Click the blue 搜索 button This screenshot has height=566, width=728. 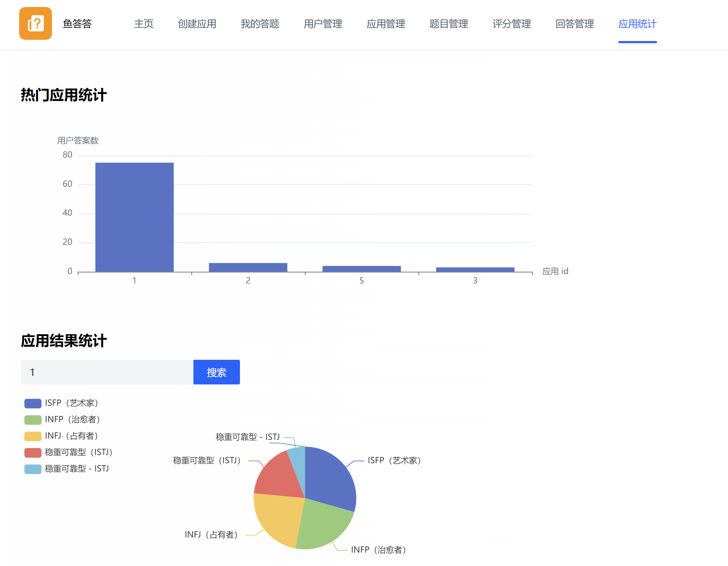[x=216, y=372]
